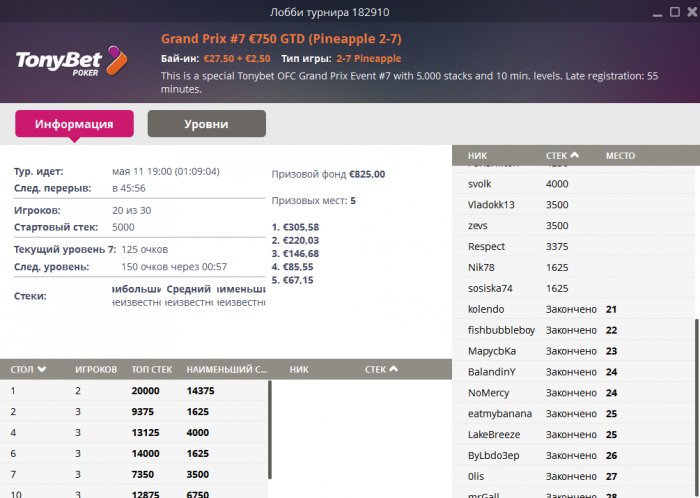Select eliminated player fishbubbleboy
Screen dimensions: 700x498
(x=501, y=330)
